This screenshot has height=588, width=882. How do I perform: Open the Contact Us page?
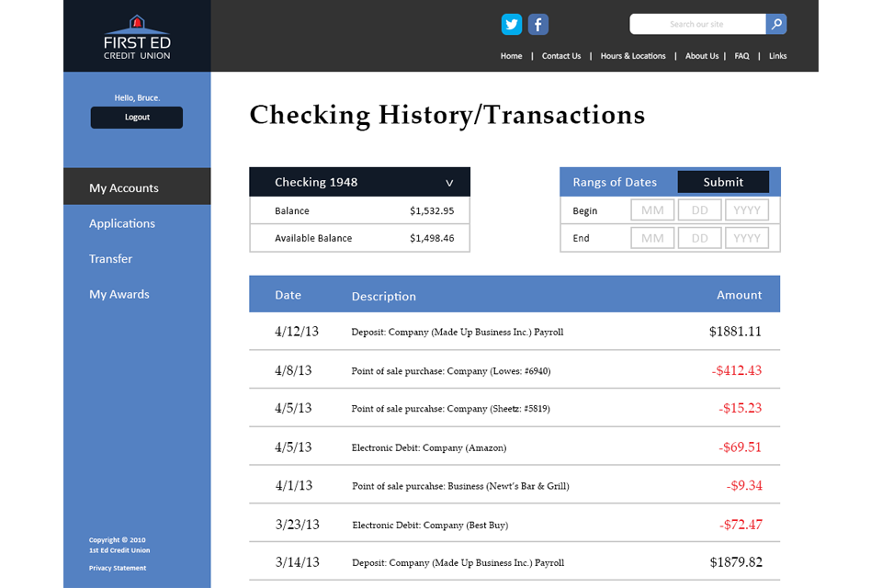pos(561,56)
